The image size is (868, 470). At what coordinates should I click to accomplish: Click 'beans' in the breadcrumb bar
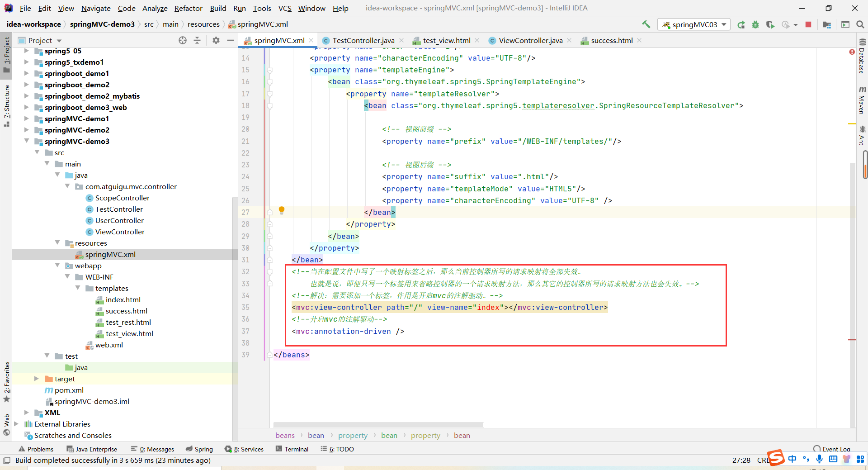(x=285, y=435)
